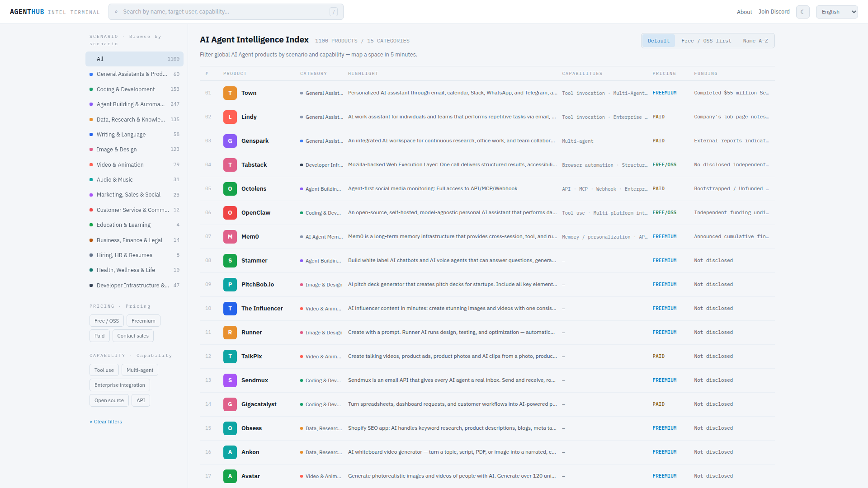Toggle dark mode moon icon
This screenshot has width=868, height=488.
tap(802, 12)
